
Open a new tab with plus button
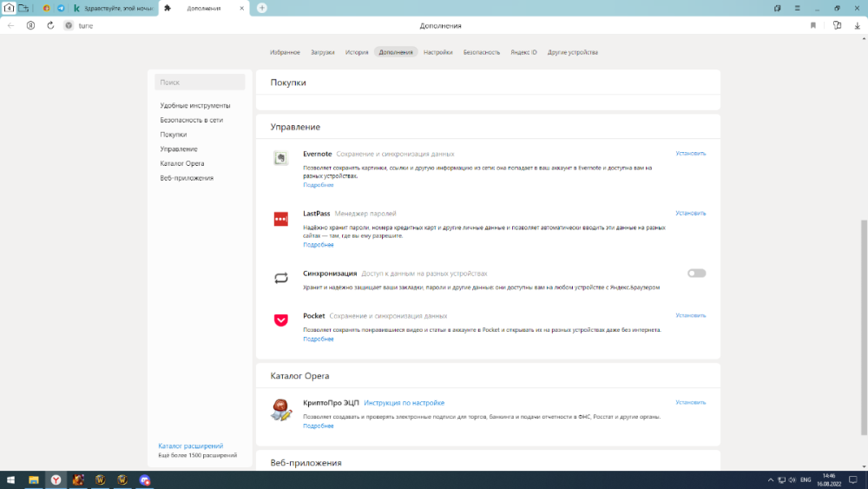click(x=262, y=8)
